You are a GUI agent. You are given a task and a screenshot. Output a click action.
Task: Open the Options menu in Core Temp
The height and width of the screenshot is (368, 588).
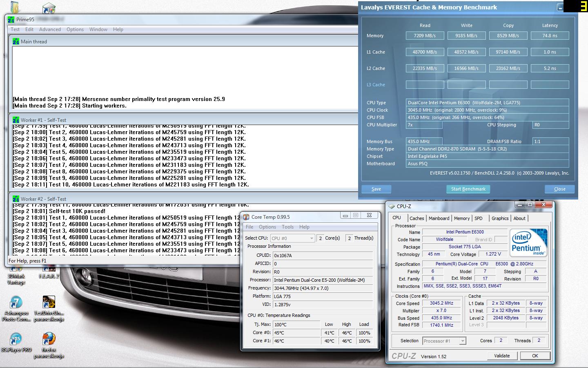pos(267,227)
